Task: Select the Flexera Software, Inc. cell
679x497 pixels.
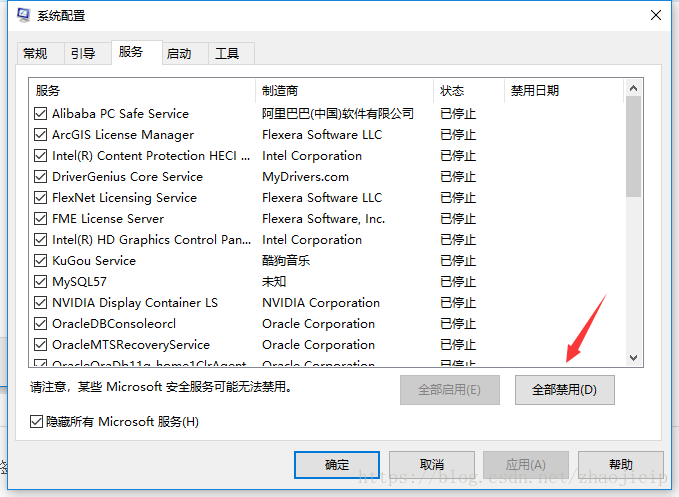Action: 323,219
